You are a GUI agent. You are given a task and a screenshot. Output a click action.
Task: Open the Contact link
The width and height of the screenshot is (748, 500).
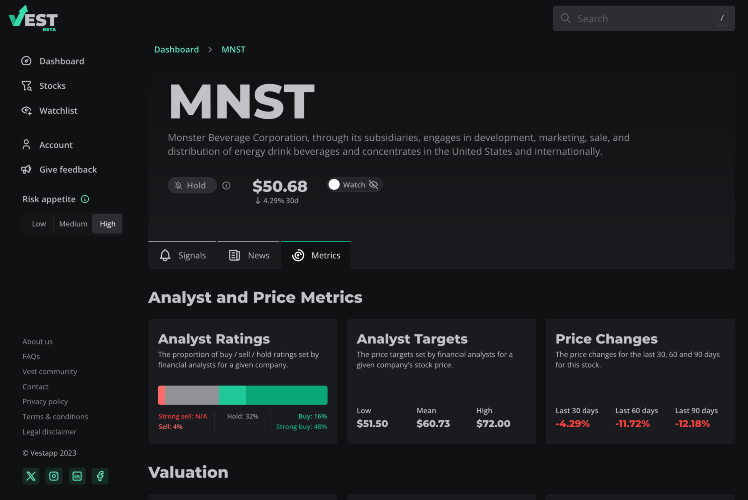[35, 386]
